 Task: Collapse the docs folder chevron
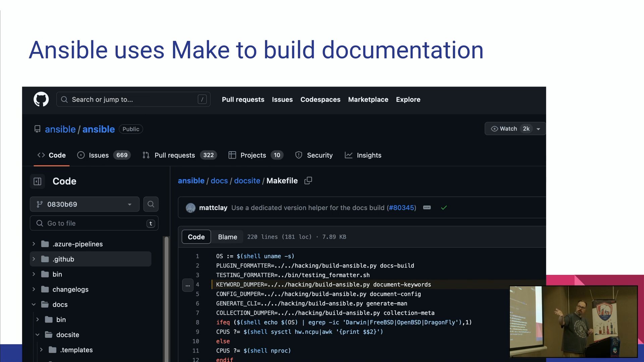click(34, 304)
